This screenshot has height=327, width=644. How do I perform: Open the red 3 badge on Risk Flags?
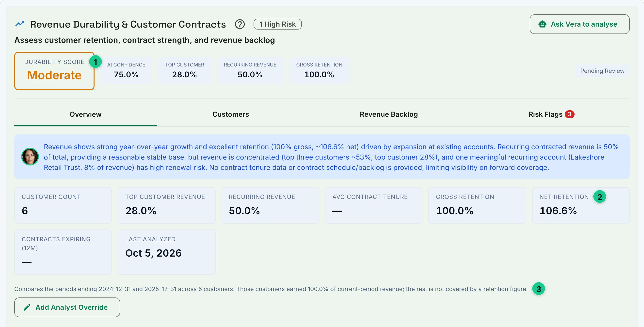(x=569, y=114)
